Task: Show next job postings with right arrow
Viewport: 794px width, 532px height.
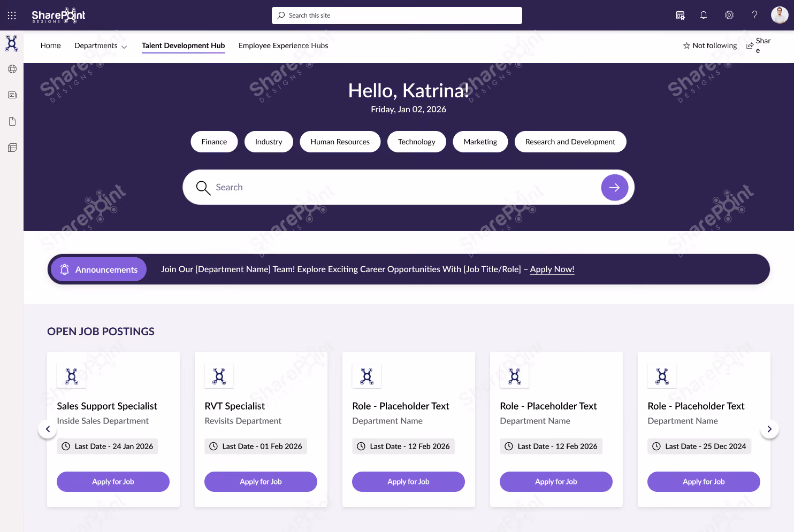Action: click(x=769, y=429)
